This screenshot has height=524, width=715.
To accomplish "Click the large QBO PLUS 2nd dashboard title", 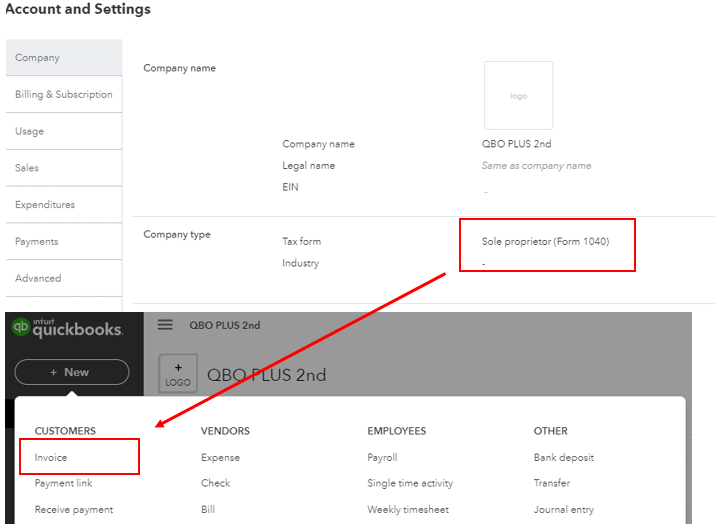I will click(x=267, y=375).
